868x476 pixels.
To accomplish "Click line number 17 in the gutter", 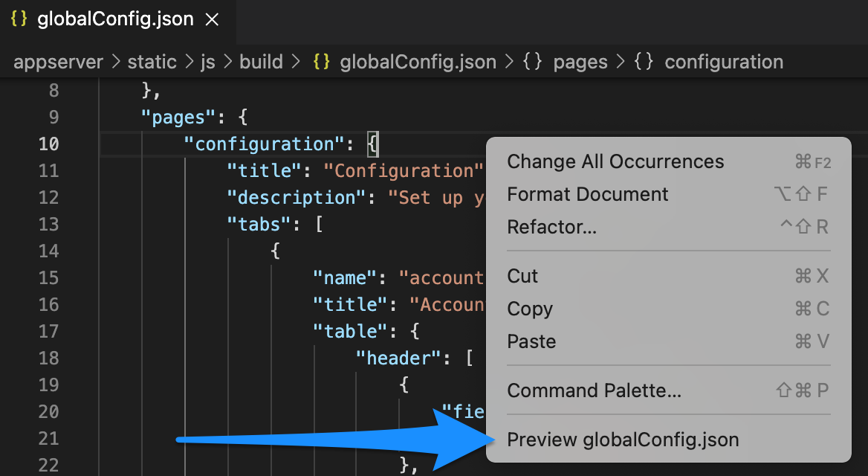I will (x=49, y=332).
